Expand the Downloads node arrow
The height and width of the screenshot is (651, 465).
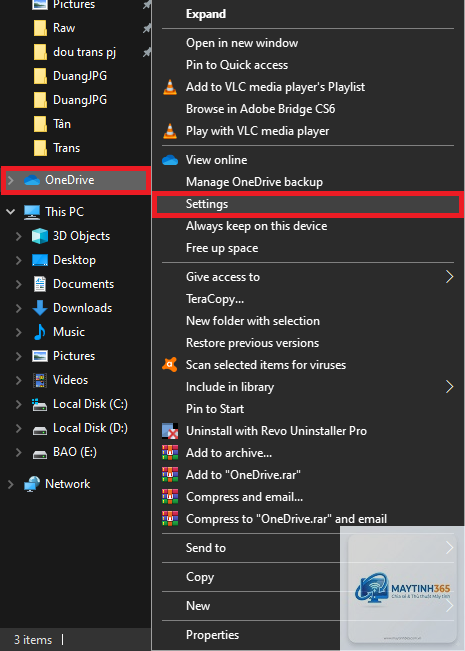(x=19, y=308)
